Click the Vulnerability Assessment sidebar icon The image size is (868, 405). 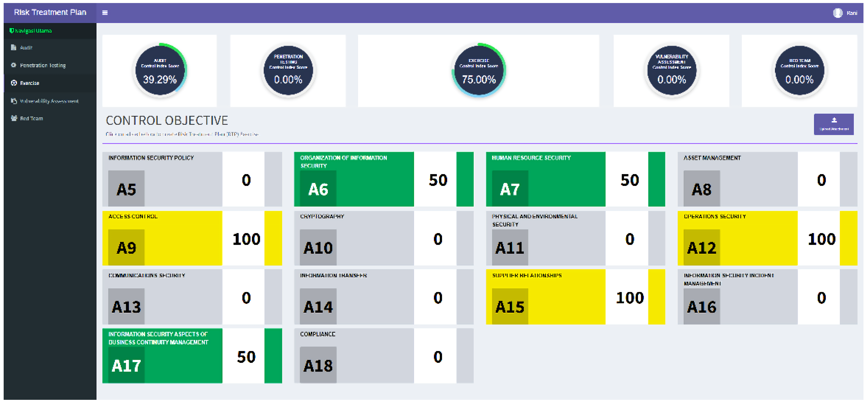[14, 101]
